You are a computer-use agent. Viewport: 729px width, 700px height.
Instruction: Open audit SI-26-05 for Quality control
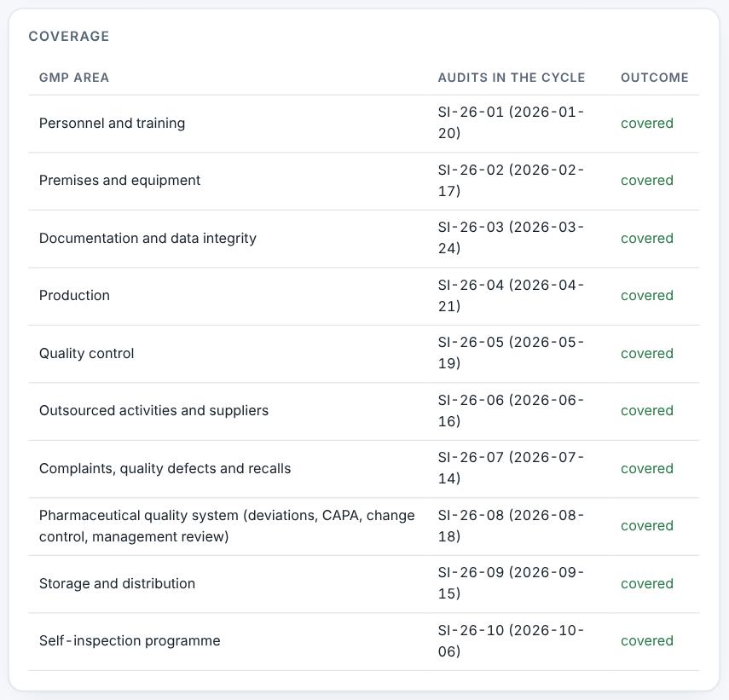coord(511,353)
